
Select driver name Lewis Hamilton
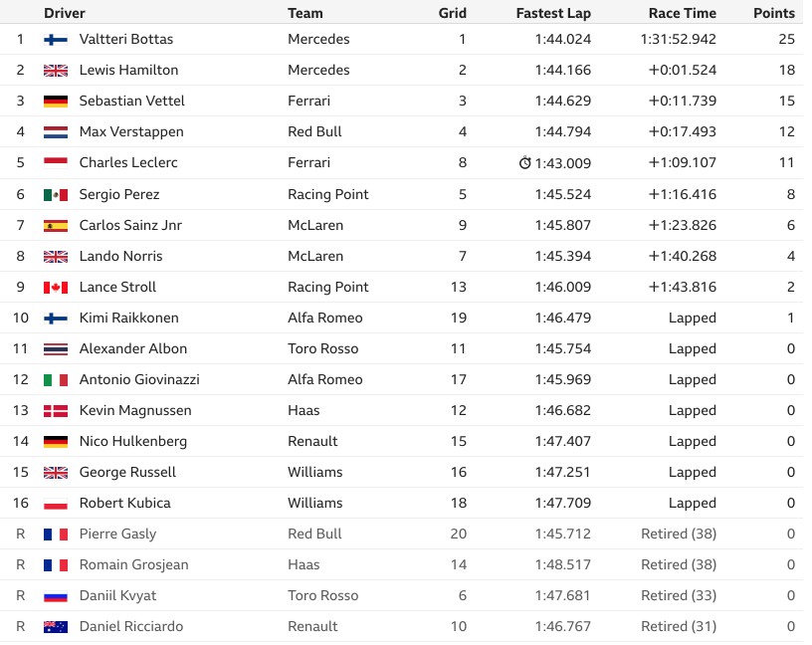(128, 70)
